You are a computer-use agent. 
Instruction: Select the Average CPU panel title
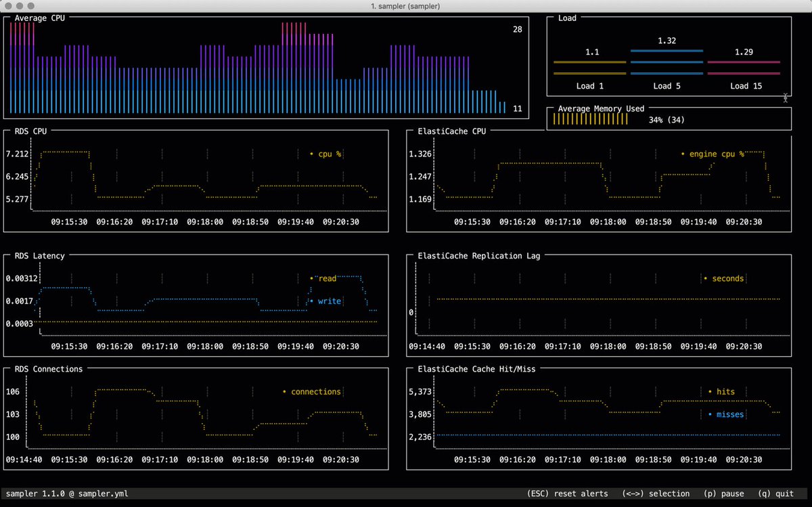point(40,18)
